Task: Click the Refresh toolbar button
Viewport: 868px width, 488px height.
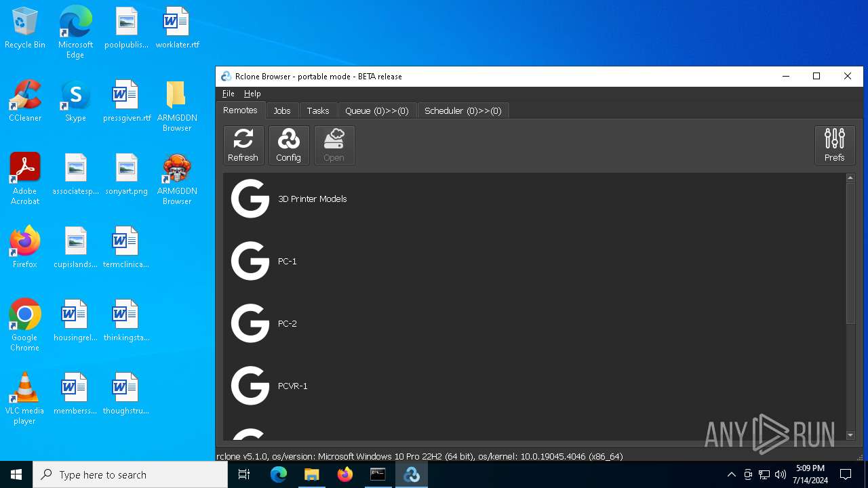Action: pyautogui.click(x=243, y=145)
